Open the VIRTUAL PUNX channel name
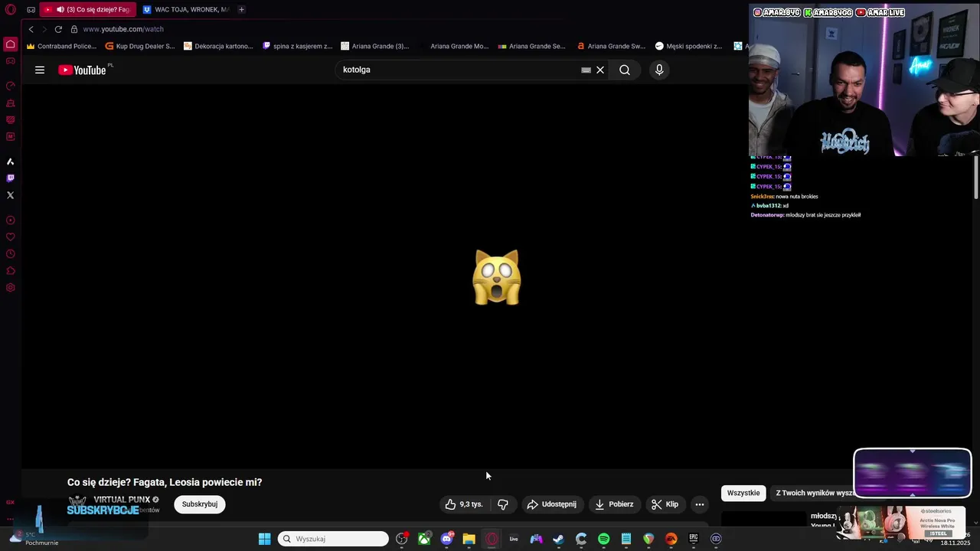This screenshot has height=551, width=980. (x=122, y=500)
